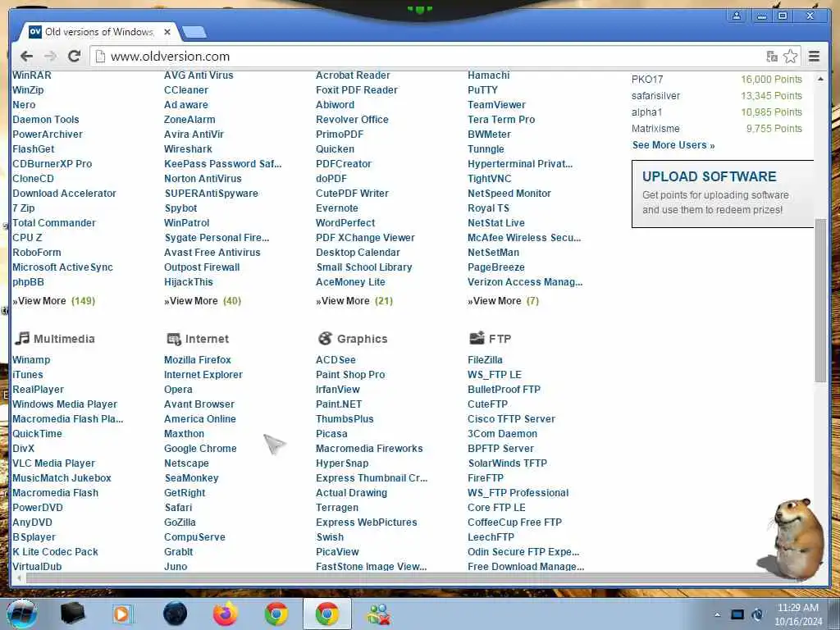The width and height of the screenshot is (840, 630).
Task: Open a new tab
Action: (x=194, y=33)
